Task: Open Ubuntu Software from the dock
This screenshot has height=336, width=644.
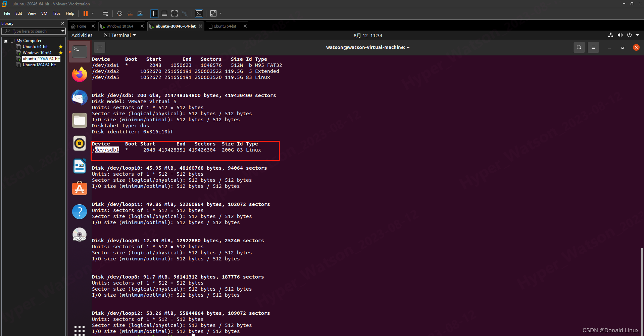Action: (x=79, y=188)
